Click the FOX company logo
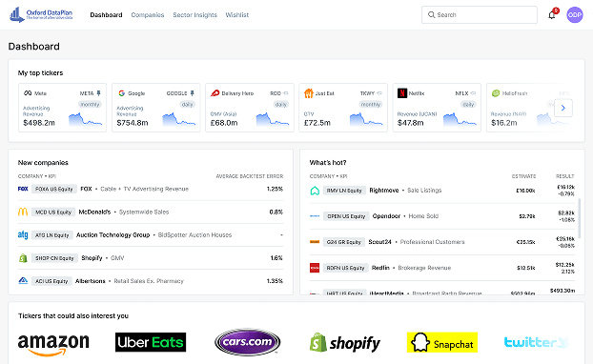 [23, 189]
